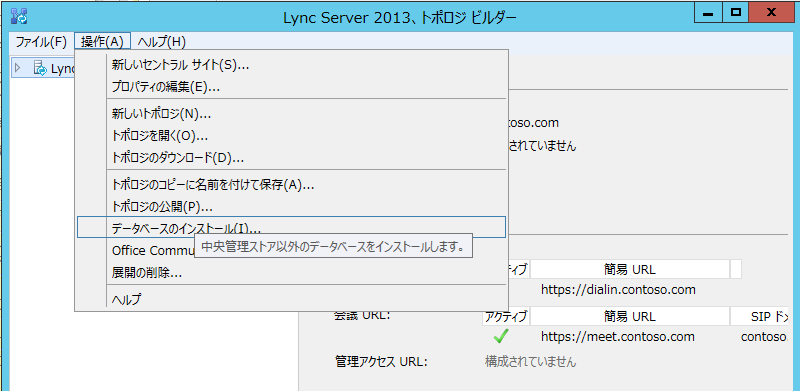This screenshot has height=391, width=800.
Task: Click the Lync Server tree node icon
Action: click(x=40, y=67)
